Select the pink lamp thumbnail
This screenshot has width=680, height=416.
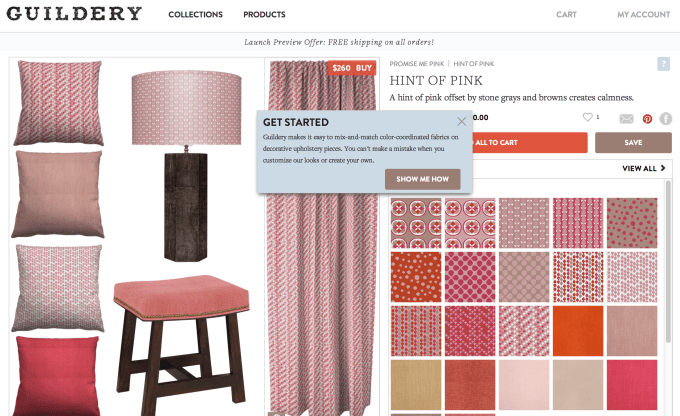tap(186, 166)
